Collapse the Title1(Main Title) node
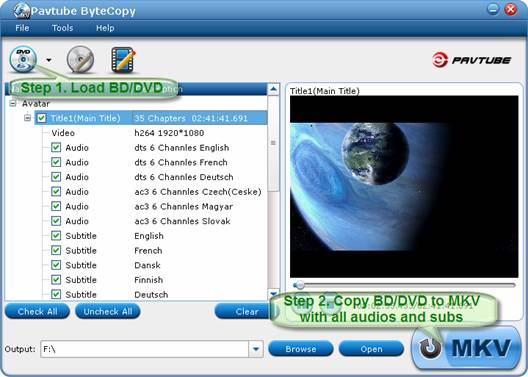The width and height of the screenshot is (528, 377). tap(28, 118)
